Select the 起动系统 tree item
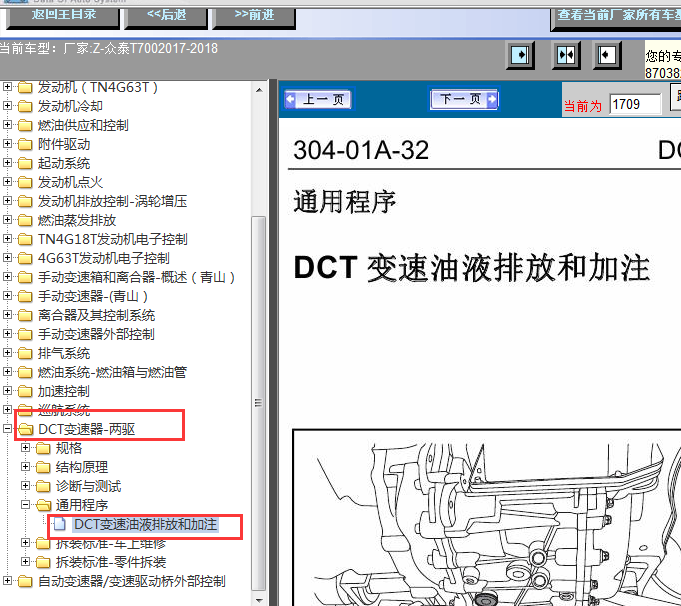 (63, 163)
